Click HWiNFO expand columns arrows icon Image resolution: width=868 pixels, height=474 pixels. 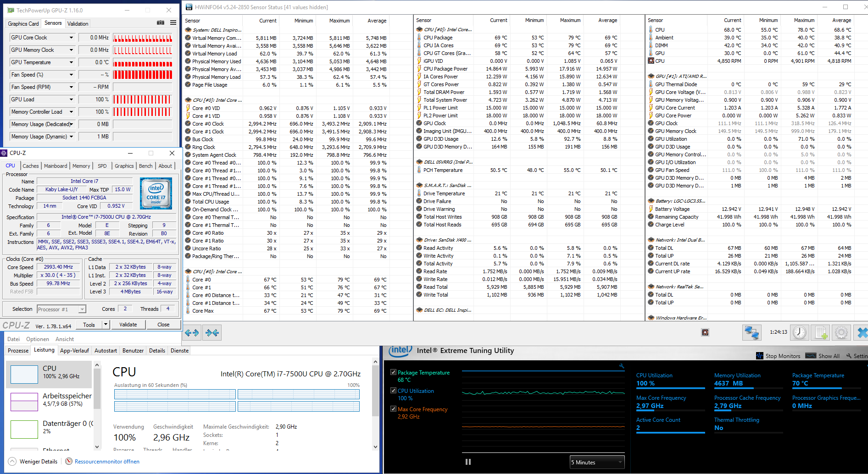pyautogui.click(x=192, y=333)
